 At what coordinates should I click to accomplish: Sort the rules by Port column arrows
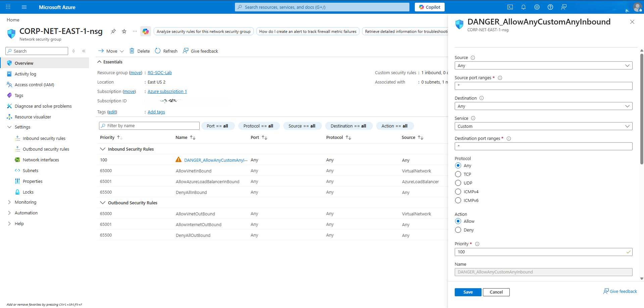tap(264, 138)
